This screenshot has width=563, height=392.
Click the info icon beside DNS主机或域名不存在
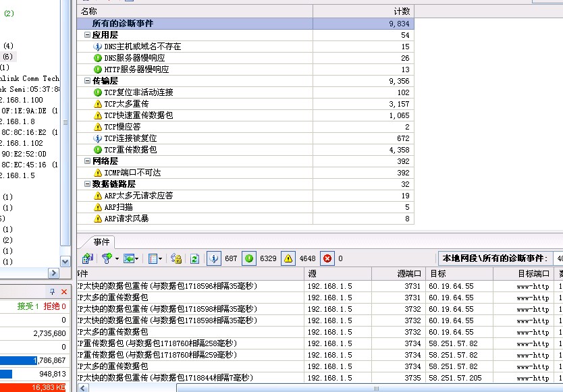tap(98, 47)
